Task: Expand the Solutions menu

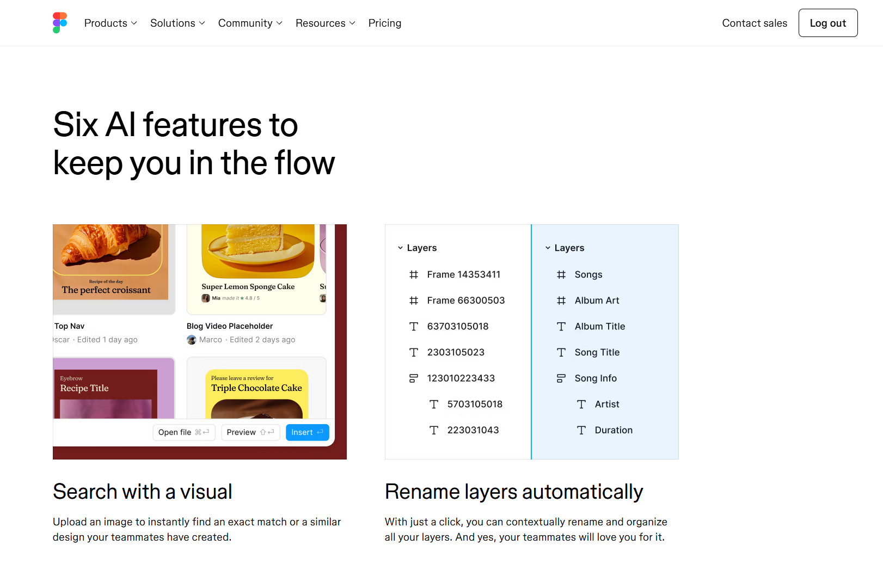Action: [177, 23]
